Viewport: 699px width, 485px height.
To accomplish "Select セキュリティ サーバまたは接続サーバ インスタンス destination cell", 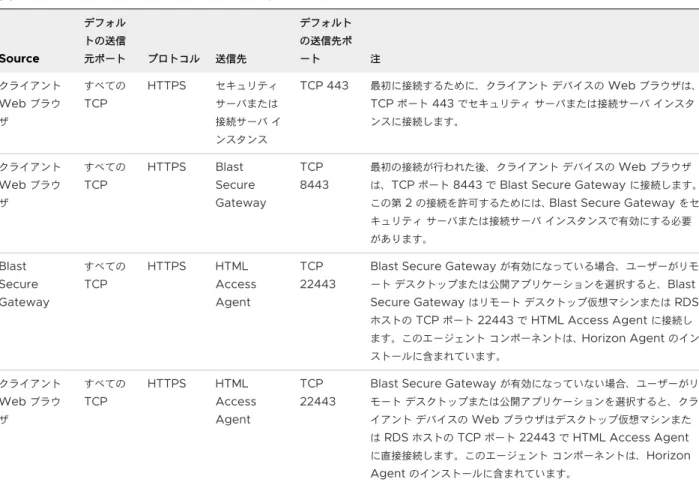I will pos(248,112).
